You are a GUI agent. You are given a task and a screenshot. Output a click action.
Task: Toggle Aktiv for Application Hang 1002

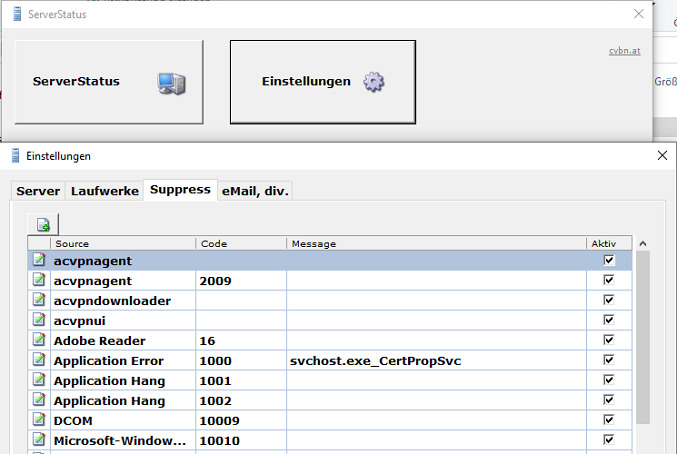pos(609,400)
